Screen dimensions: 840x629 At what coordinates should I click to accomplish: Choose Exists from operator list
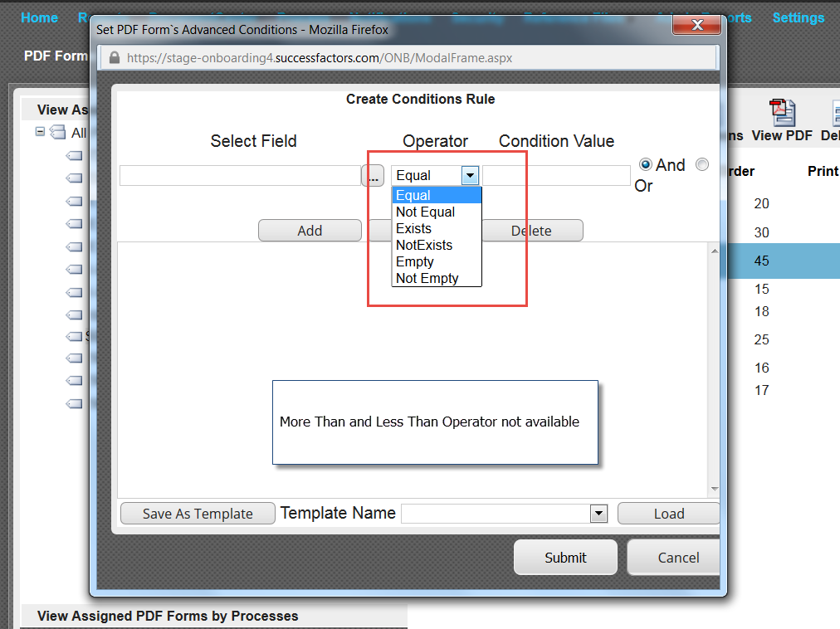tap(437, 229)
